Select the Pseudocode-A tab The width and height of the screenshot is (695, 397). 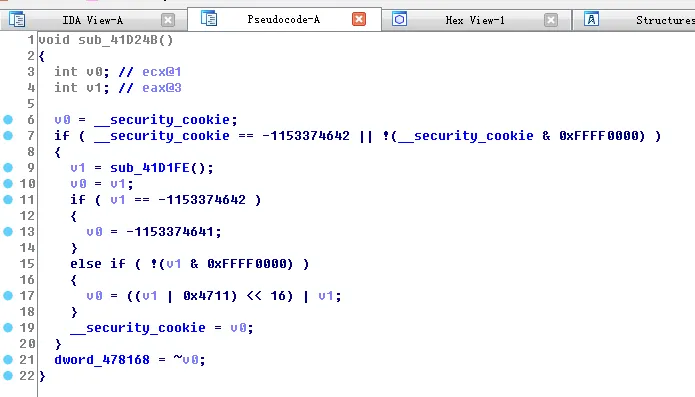click(284, 19)
